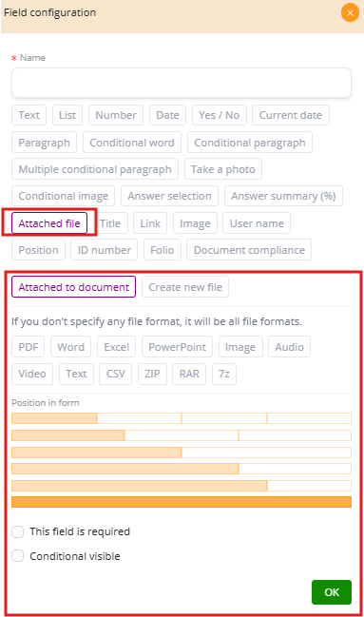This screenshot has width=364, height=617.
Task: Toggle the ZIP file format
Action: [152, 374]
